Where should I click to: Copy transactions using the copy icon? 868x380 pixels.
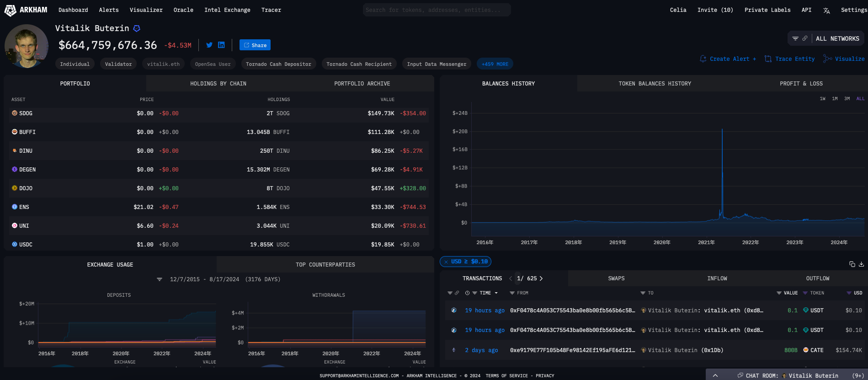(852, 264)
